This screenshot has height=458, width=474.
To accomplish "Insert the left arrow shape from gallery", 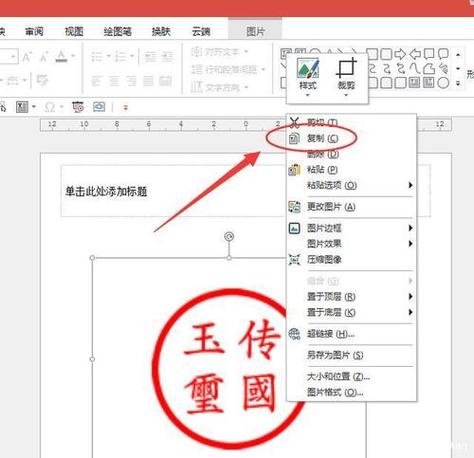I will click(415, 54).
